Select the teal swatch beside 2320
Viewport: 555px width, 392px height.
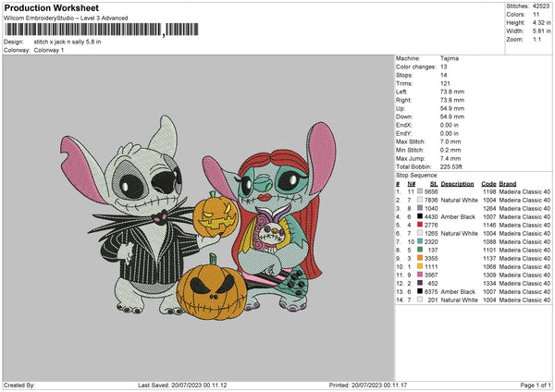click(420, 241)
